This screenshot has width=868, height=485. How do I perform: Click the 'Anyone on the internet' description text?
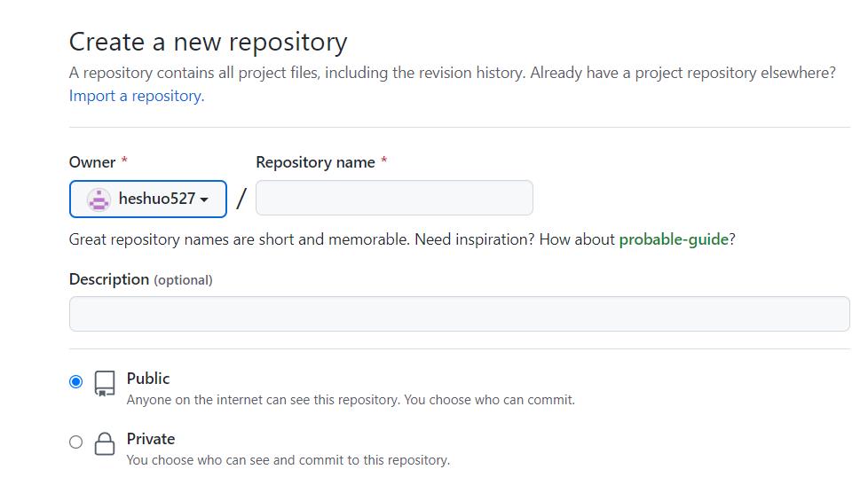[x=351, y=400]
